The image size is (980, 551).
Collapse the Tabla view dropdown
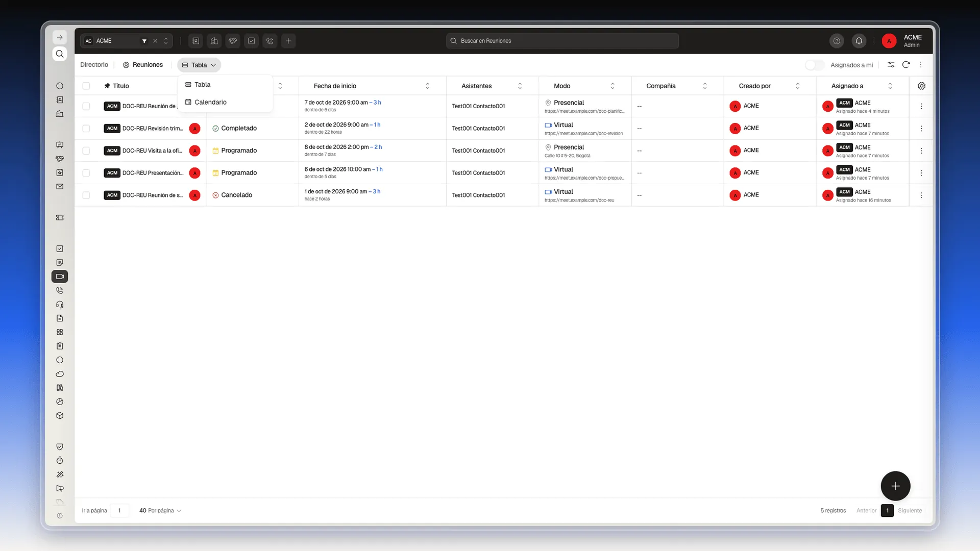199,65
